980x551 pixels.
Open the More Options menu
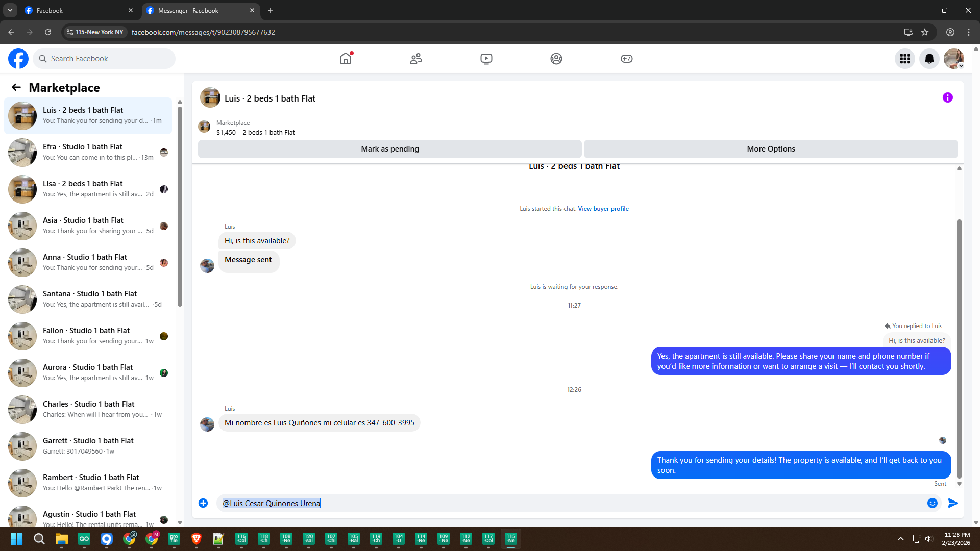click(771, 149)
